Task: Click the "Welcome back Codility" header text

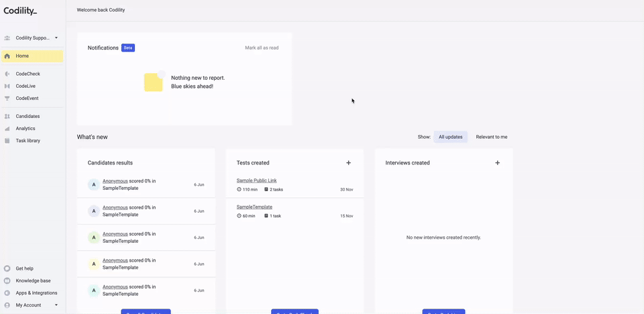Action: (101, 10)
